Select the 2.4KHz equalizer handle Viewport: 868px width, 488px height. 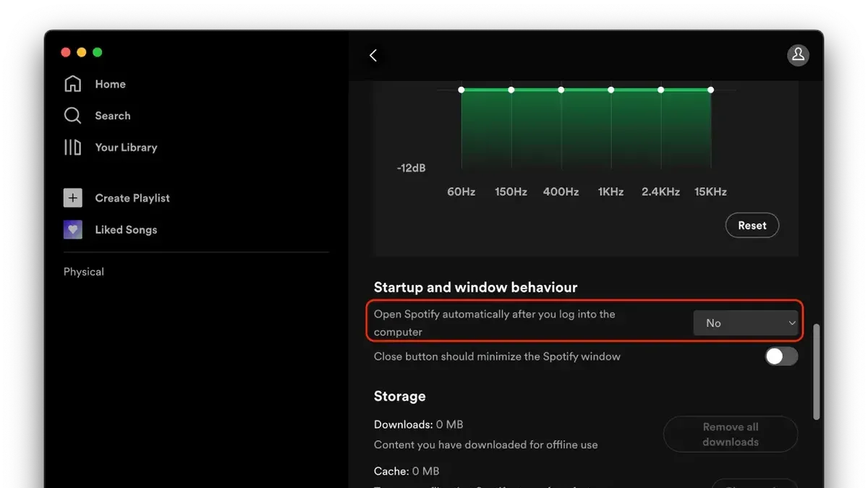(x=661, y=90)
